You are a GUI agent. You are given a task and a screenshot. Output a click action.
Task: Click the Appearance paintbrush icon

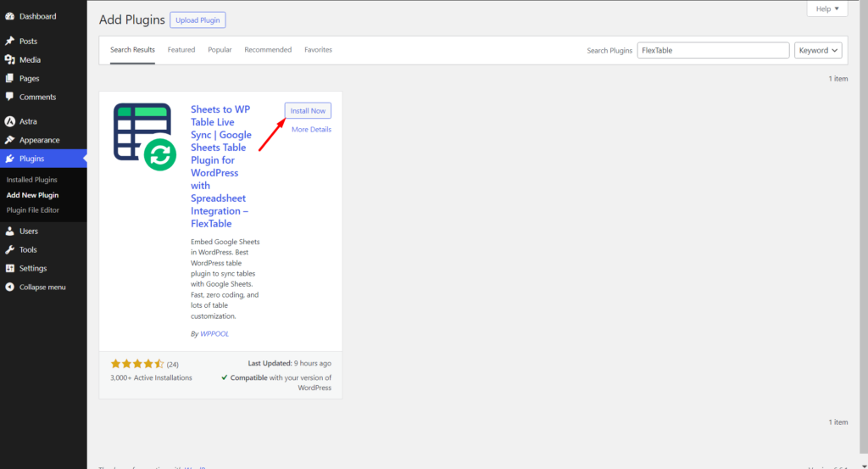[10, 140]
